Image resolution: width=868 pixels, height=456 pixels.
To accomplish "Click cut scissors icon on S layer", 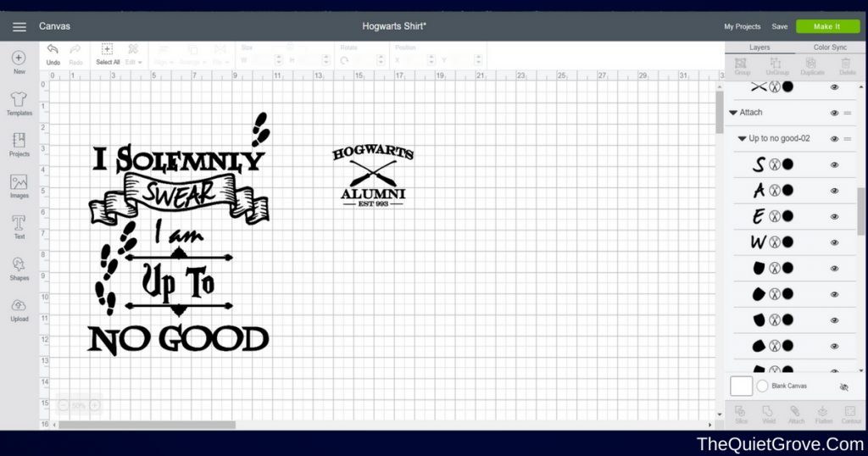I will (775, 164).
